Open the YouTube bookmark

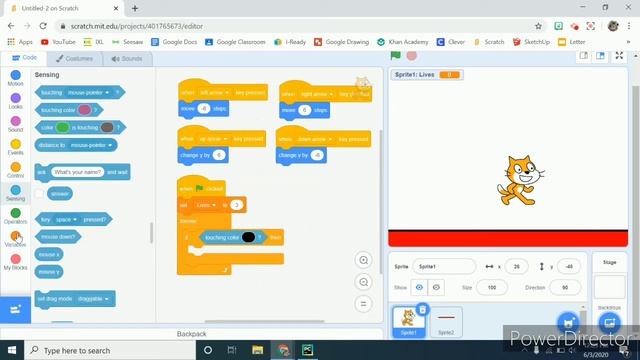click(58, 42)
